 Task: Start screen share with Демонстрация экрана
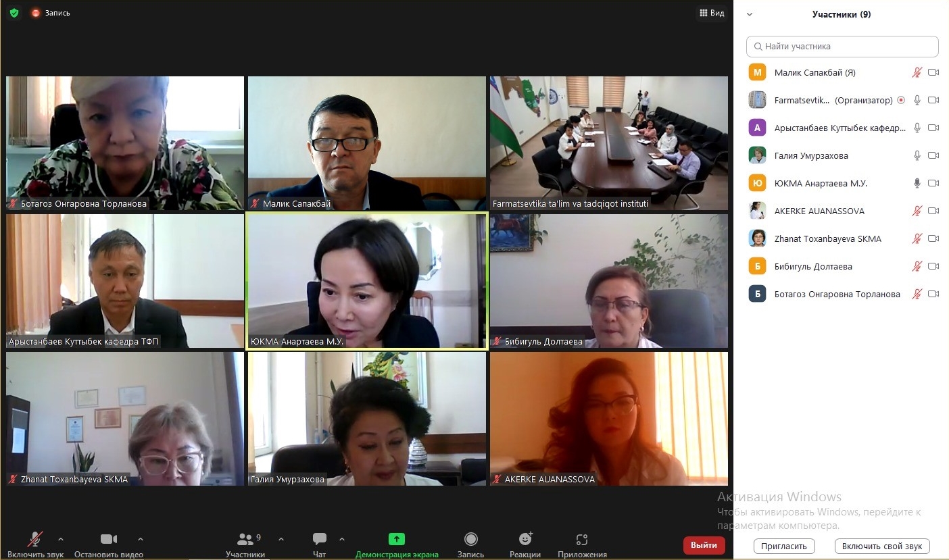click(x=397, y=539)
